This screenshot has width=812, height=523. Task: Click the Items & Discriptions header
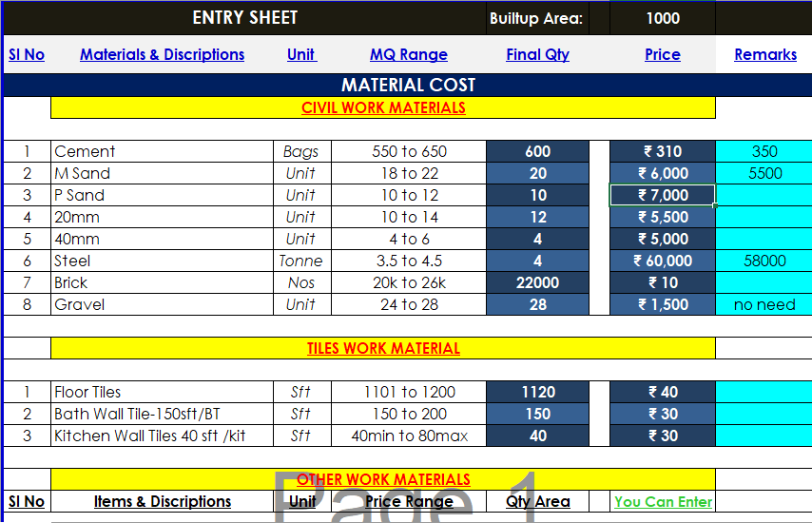162,501
